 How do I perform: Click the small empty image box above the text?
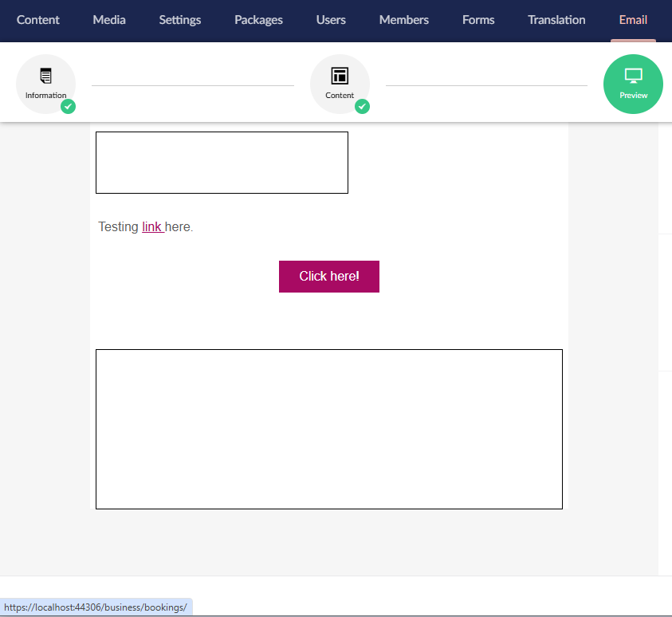(x=222, y=163)
